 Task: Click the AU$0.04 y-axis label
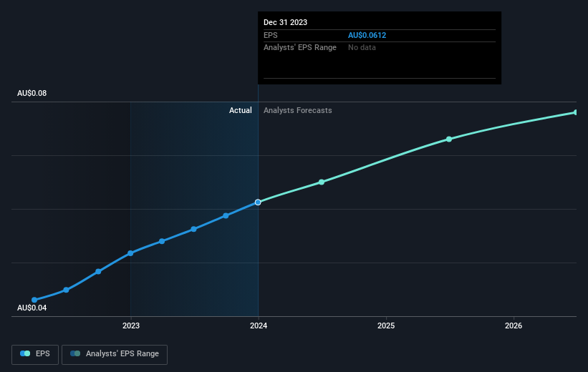(x=32, y=308)
